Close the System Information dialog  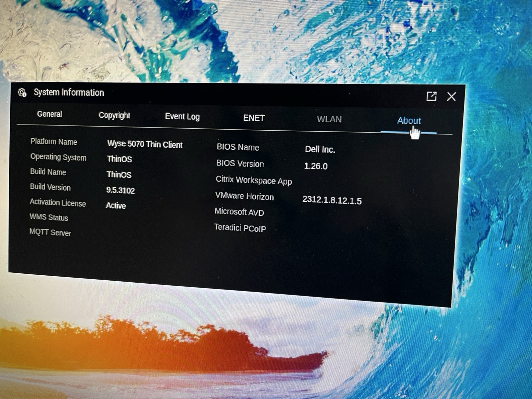(451, 96)
